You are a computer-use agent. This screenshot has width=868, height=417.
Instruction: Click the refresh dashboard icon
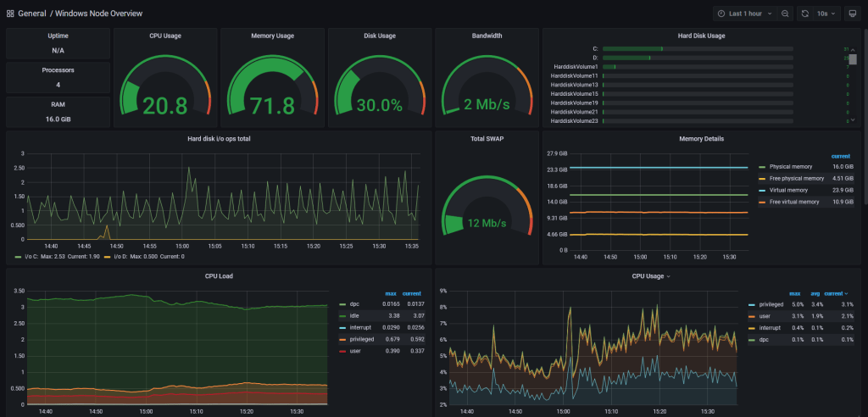(804, 14)
